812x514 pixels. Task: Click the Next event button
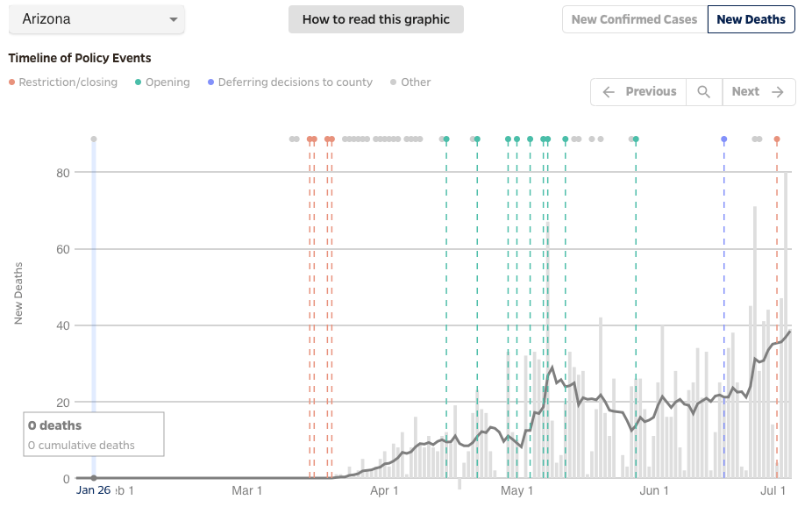point(758,92)
